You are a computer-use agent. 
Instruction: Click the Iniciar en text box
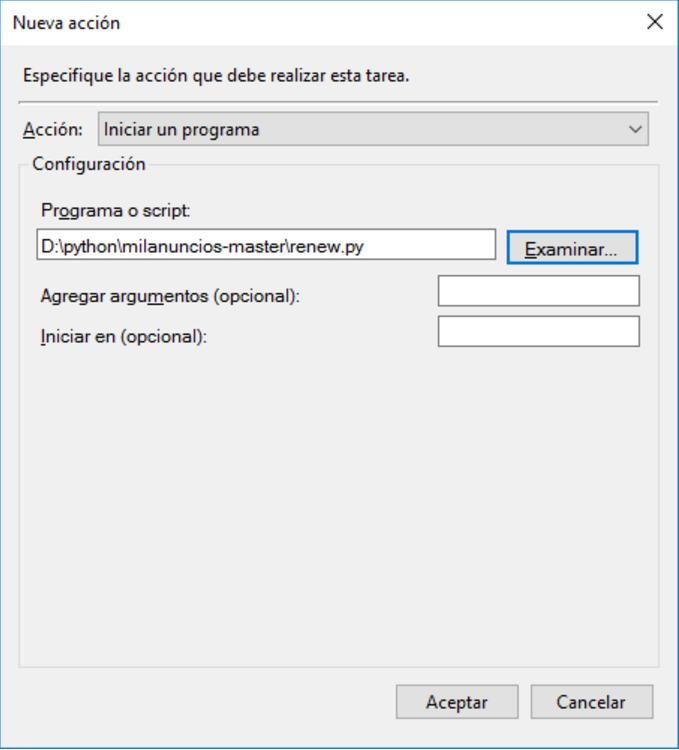tap(538, 331)
